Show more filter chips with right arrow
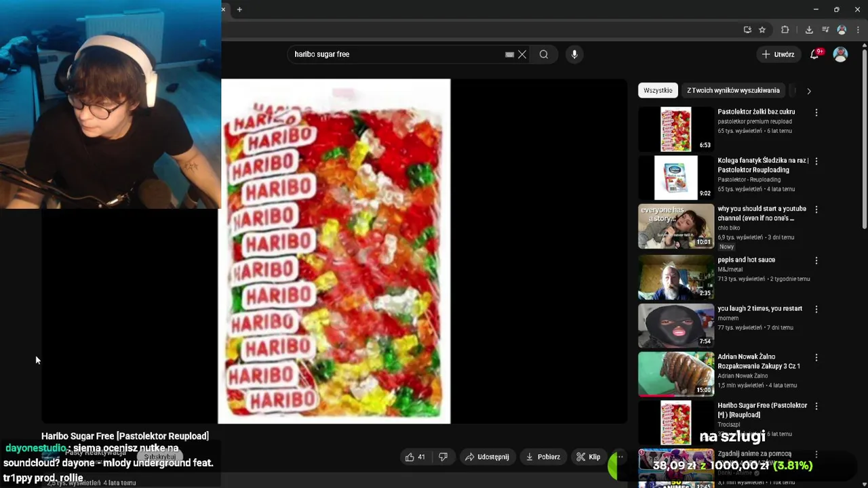The image size is (868, 488). 808,91
